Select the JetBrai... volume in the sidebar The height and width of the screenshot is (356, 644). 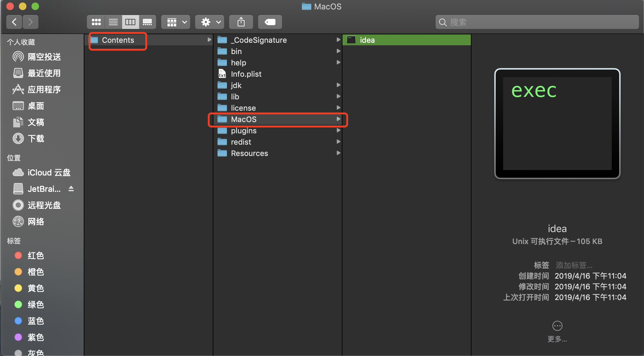[x=37, y=189]
